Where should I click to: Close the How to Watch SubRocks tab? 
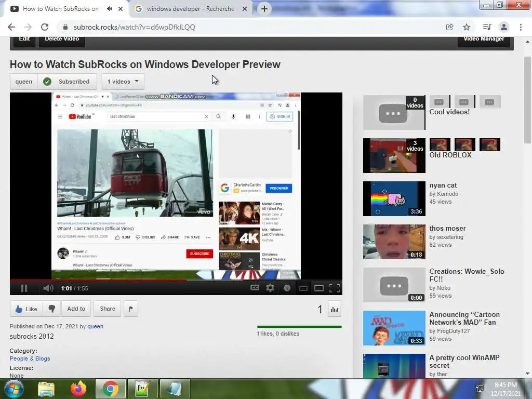click(x=121, y=9)
